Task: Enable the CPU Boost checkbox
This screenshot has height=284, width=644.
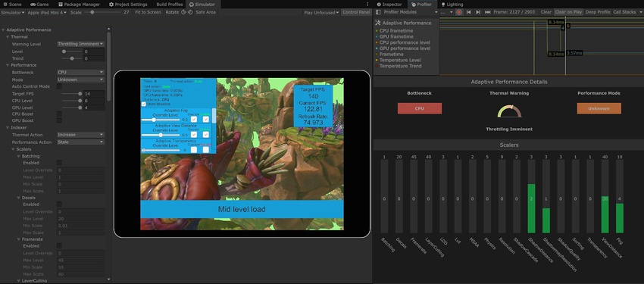Action: [59, 114]
